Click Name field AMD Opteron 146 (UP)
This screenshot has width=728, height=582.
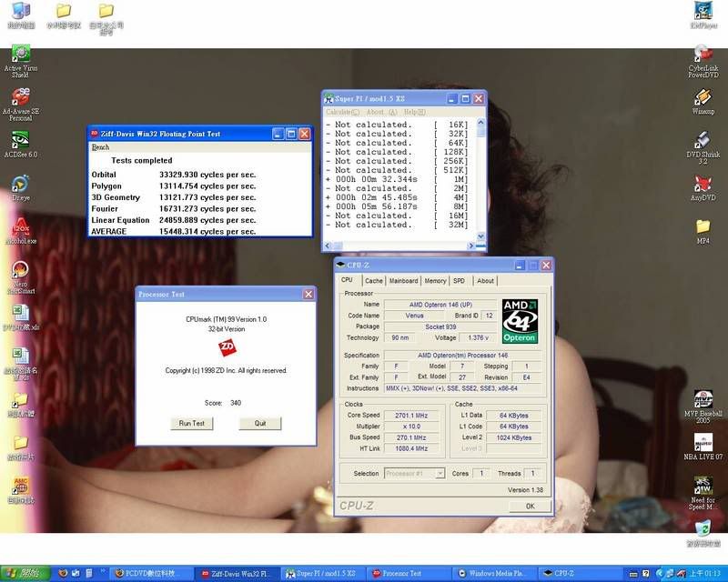(440, 305)
